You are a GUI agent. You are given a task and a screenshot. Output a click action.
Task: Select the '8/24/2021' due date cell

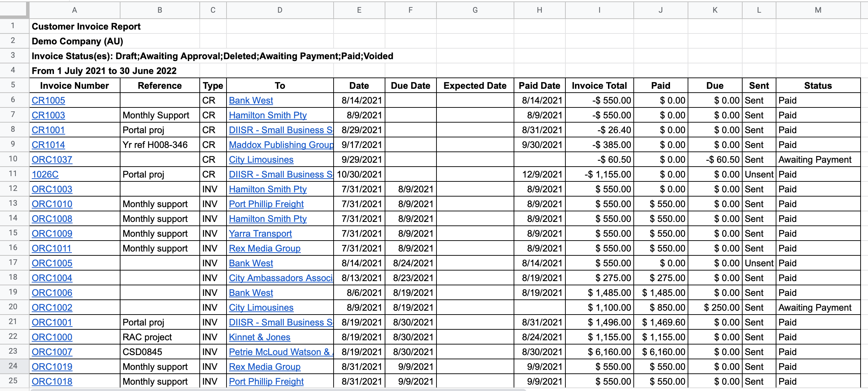[410, 263]
